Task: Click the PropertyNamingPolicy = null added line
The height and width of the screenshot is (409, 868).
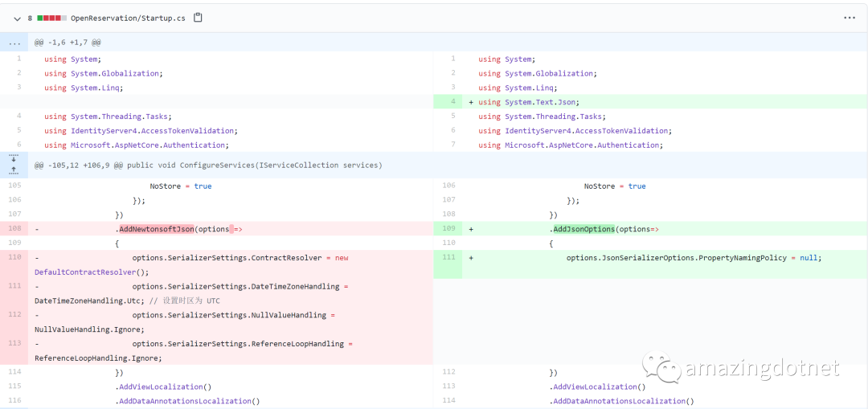Action: [650, 264]
